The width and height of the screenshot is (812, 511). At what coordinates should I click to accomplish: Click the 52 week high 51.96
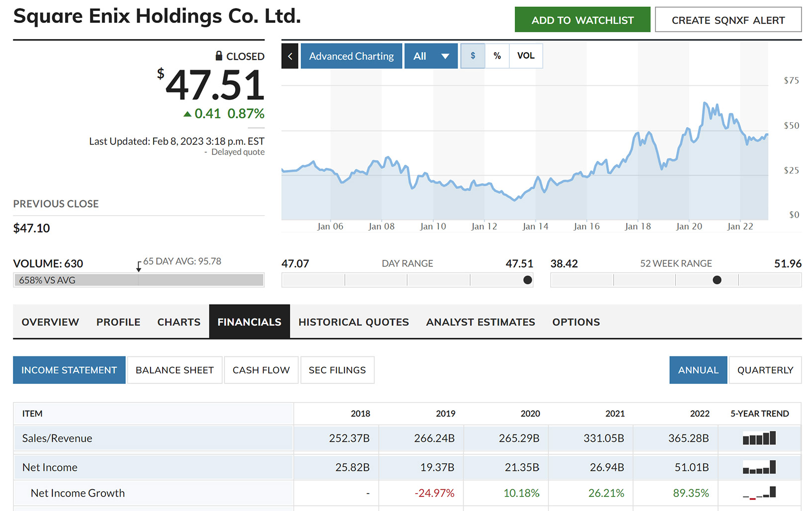tap(788, 263)
